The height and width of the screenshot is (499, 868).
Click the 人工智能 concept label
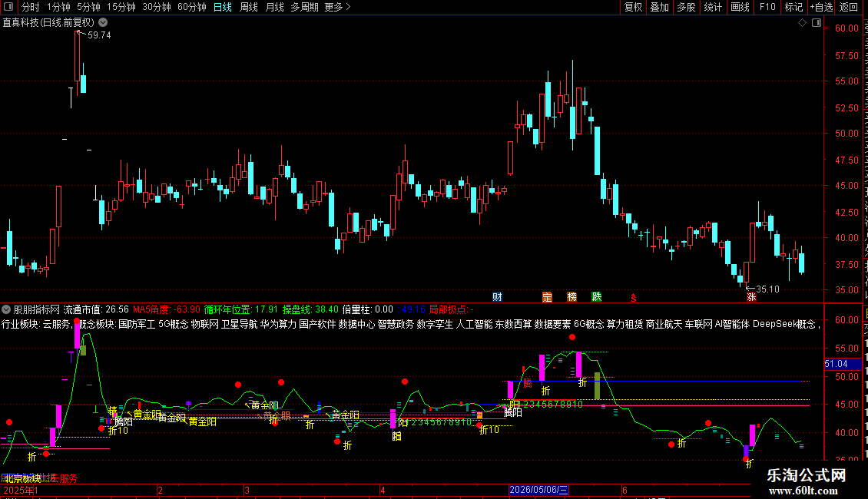point(474,324)
